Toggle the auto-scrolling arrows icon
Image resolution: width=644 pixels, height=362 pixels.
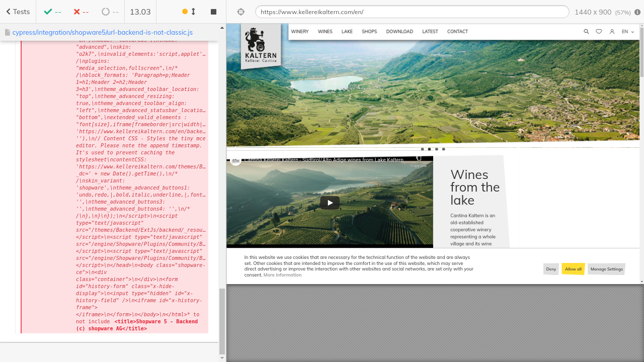(193, 12)
